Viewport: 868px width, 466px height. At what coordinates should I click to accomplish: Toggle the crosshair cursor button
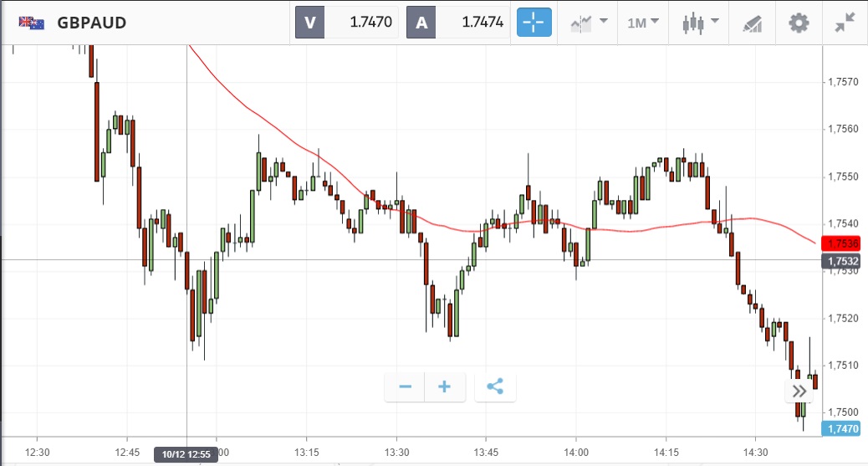pos(534,23)
